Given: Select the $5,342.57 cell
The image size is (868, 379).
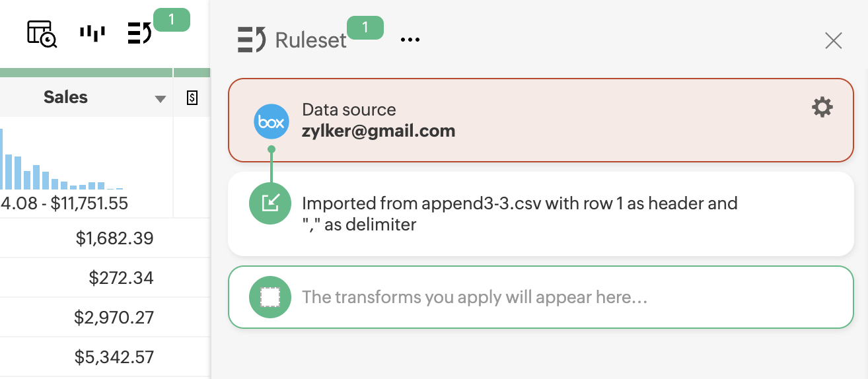Looking at the screenshot, I should (114, 357).
